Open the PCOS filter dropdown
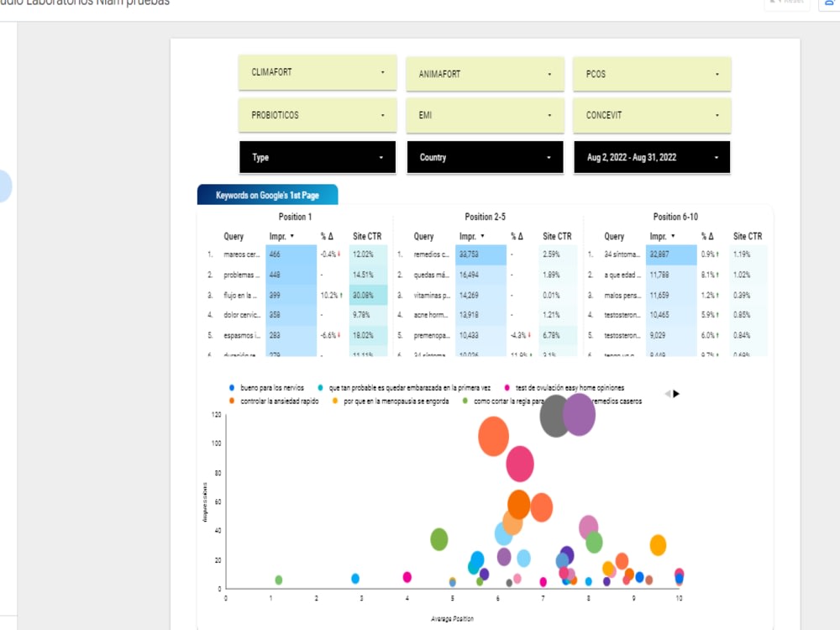The width and height of the screenshot is (840, 630). tap(652, 74)
